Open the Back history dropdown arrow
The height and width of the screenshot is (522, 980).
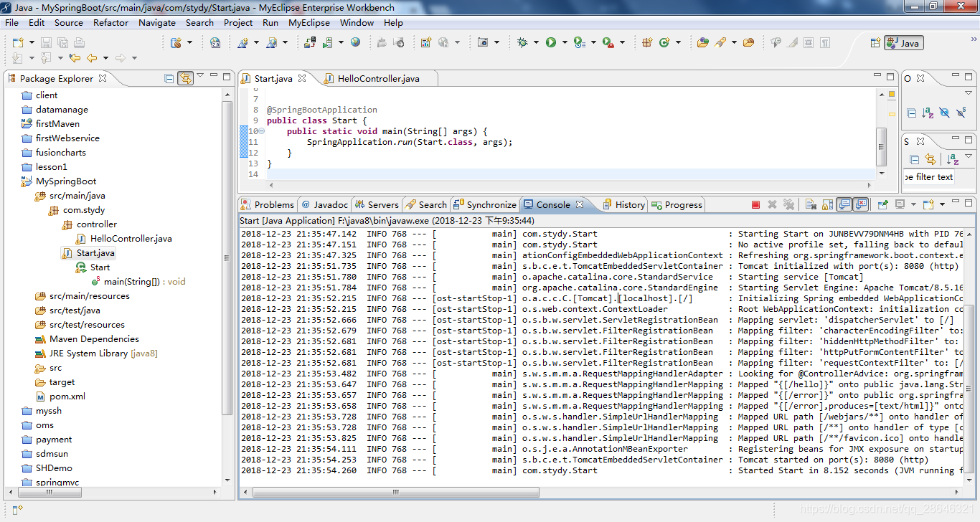pos(105,58)
